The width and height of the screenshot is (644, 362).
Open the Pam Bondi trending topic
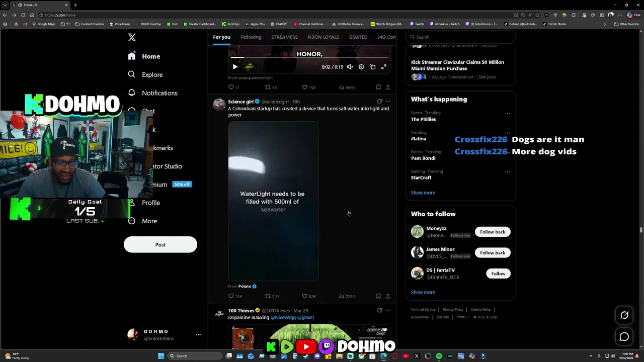[423, 158]
